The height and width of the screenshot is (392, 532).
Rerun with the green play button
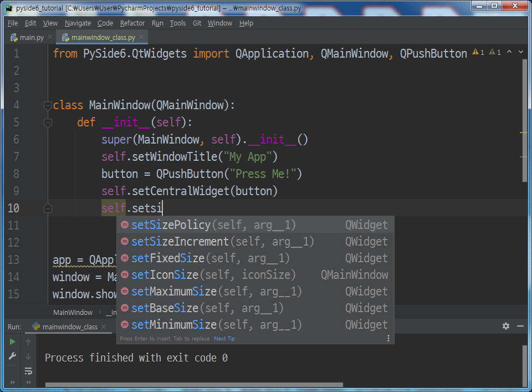coord(12,342)
